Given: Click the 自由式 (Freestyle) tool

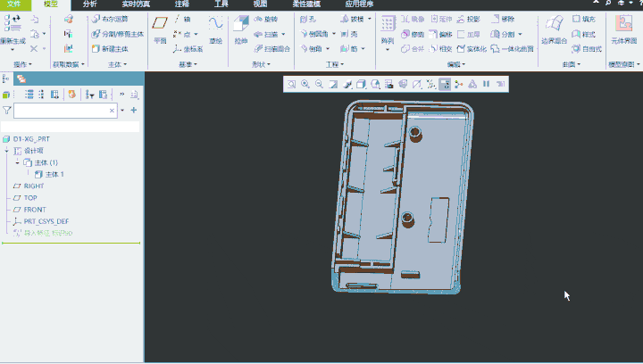Looking at the screenshot, I should click(587, 49).
